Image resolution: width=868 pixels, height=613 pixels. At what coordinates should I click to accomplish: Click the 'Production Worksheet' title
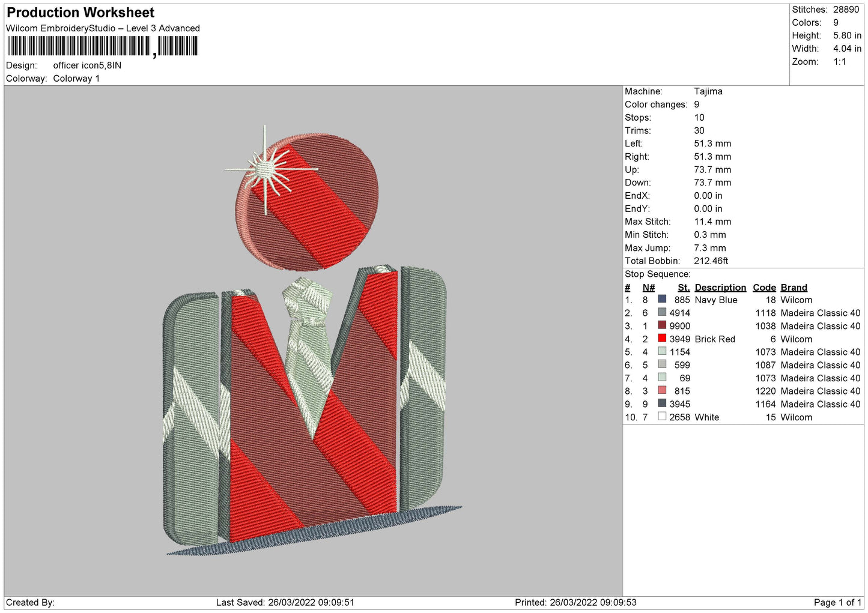coord(80,13)
